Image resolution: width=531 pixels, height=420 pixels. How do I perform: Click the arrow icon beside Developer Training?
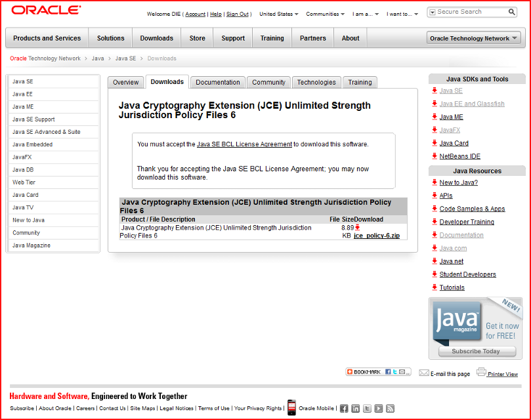tap(435, 222)
